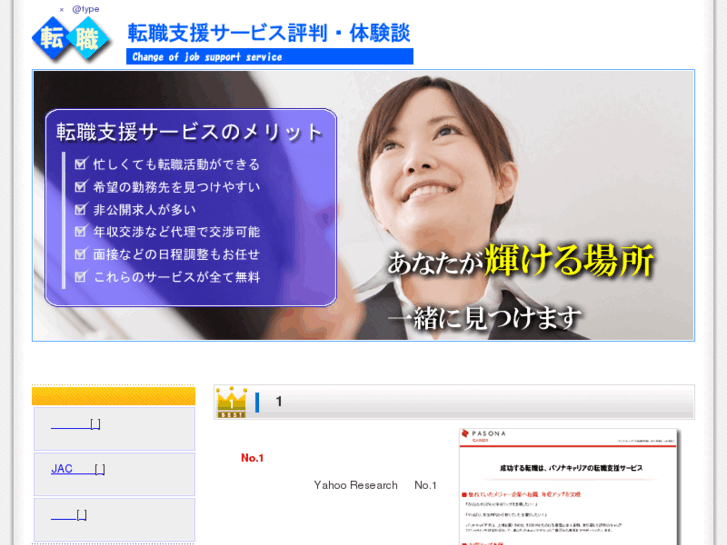The image size is (727, 545).
Task: Click the gold crown BEST 1 icon
Action: coord(231,402)
